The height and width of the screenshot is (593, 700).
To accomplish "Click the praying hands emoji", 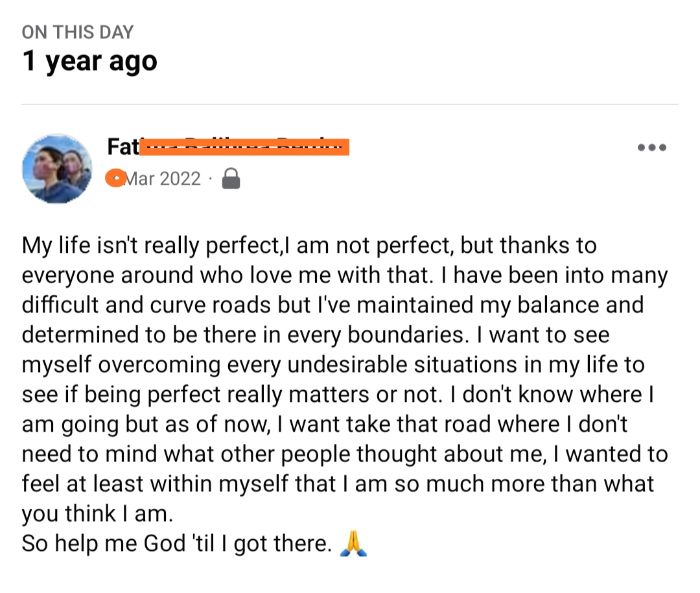I will click(x=353, y=544).
